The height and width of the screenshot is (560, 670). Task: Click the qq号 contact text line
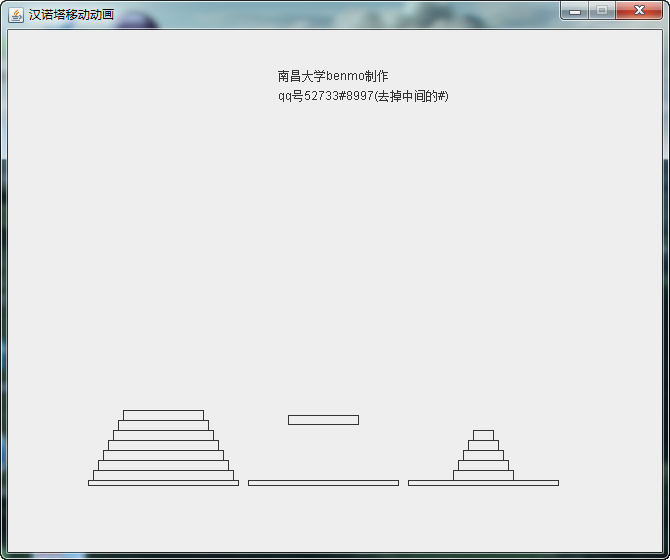click(x=363, y=96)
